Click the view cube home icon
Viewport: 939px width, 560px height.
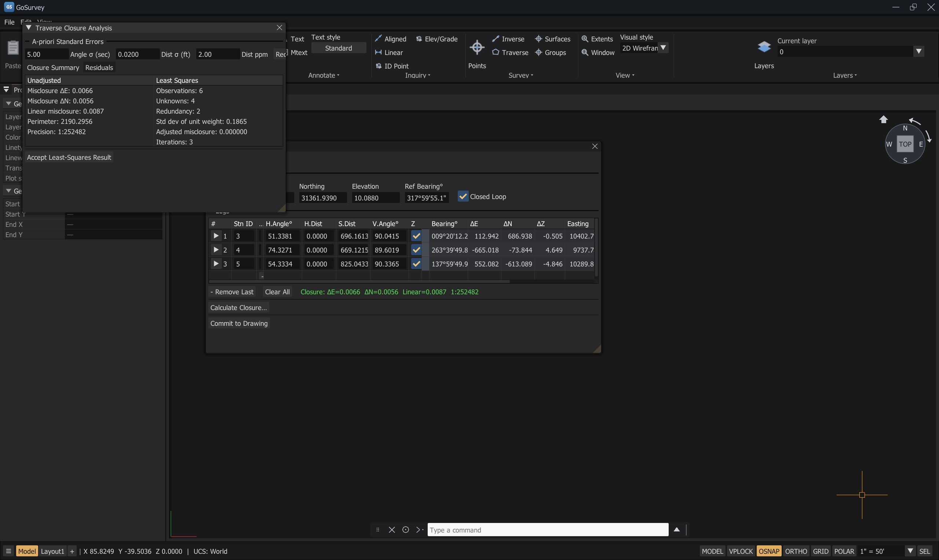[883, 119]
